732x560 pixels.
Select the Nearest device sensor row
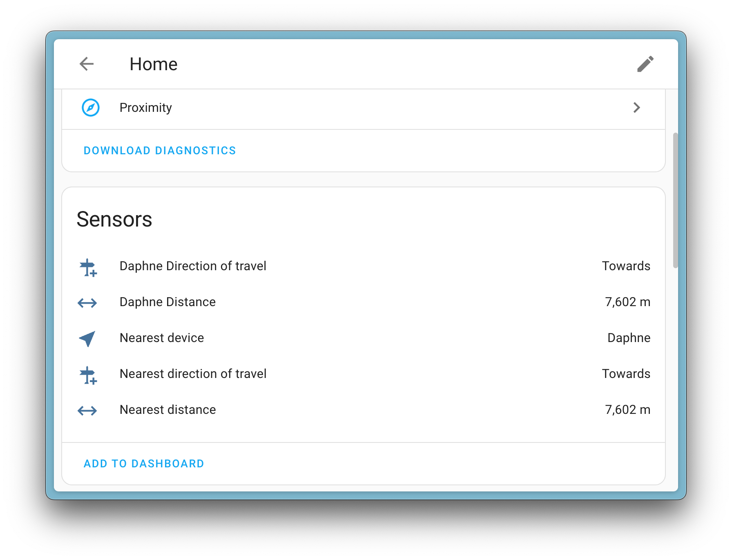click(x=162, y=338)
